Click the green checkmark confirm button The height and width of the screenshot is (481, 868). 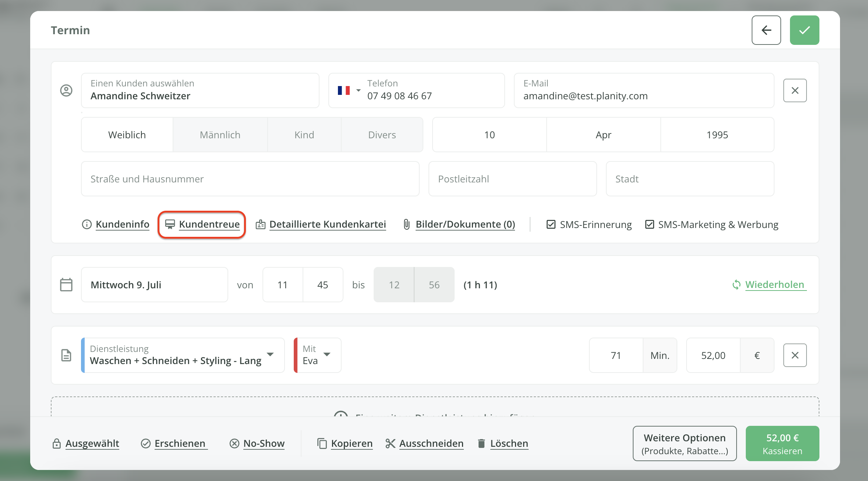[x=804, y=30]
